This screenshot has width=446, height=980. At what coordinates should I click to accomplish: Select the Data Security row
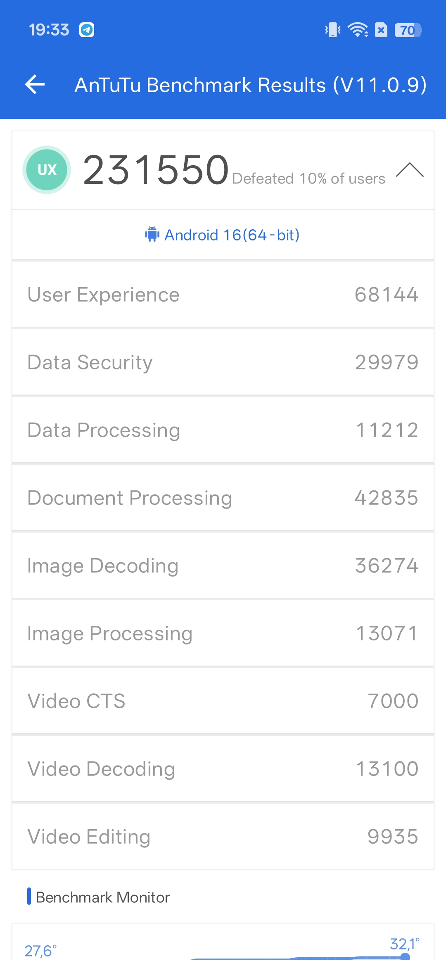pos(223,362)
